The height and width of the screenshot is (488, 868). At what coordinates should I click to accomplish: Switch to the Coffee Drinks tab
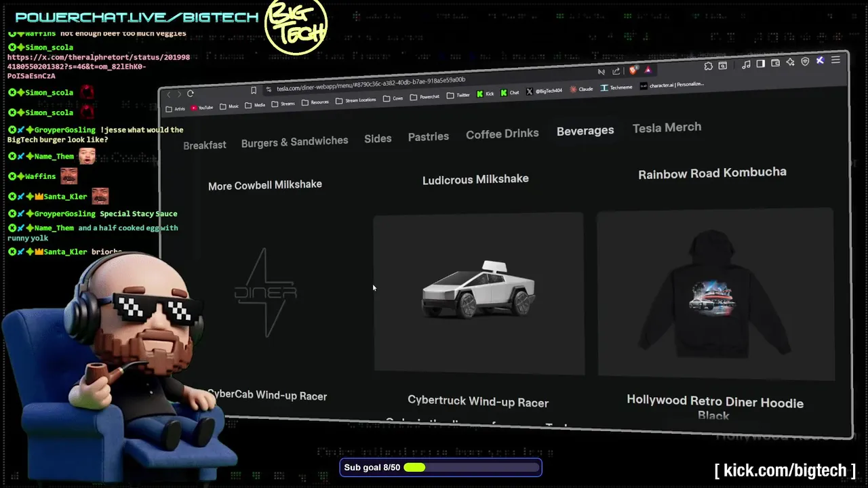click(x=502, y=134)
